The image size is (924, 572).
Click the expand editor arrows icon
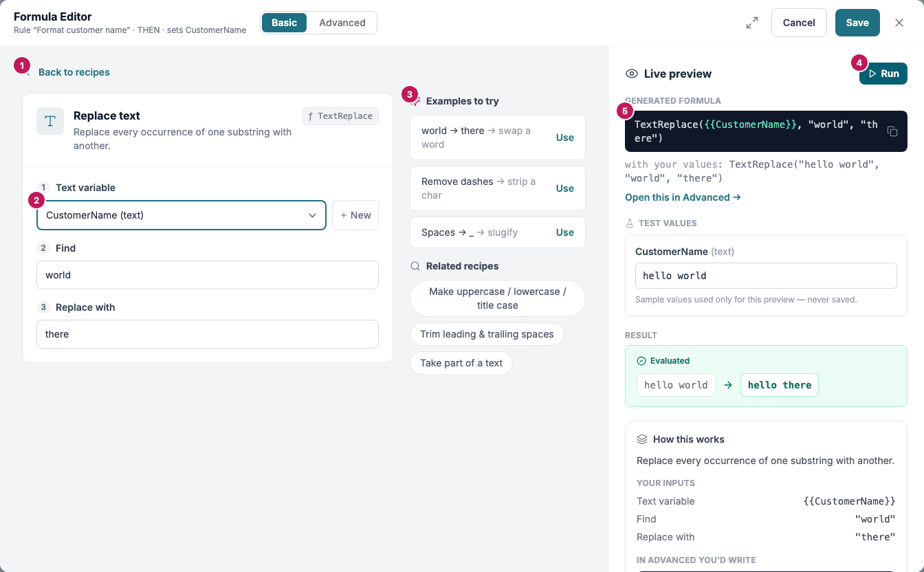tap(752, 23)
